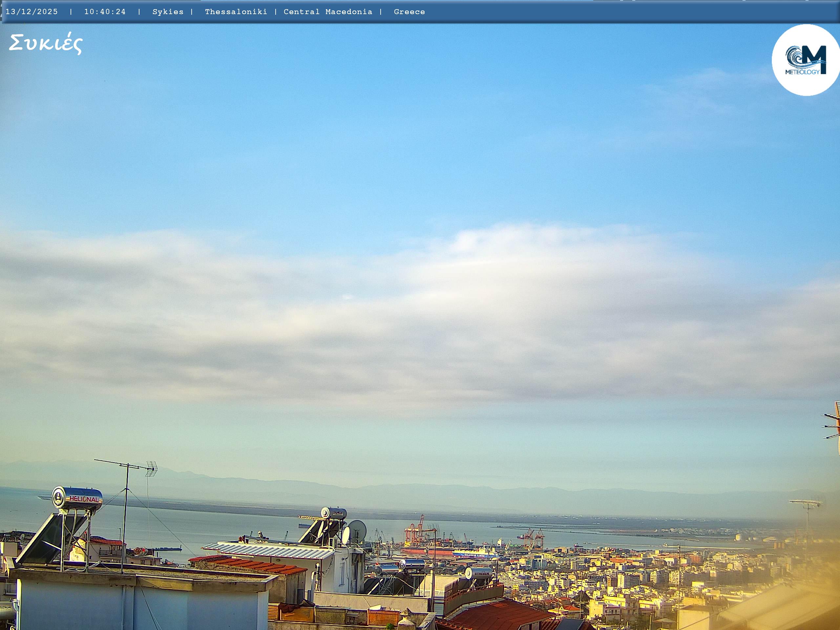Click the Meteology circular logo
Screen dimensions: 840x630
[x=806, y=60]
